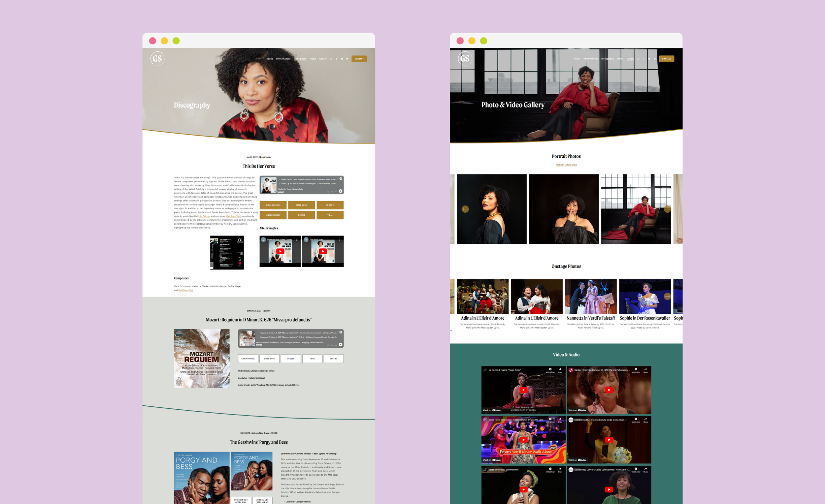Click next arrow on Onstage Photos carousel
This screenshot has height=504, width=825.
point(667,296)
